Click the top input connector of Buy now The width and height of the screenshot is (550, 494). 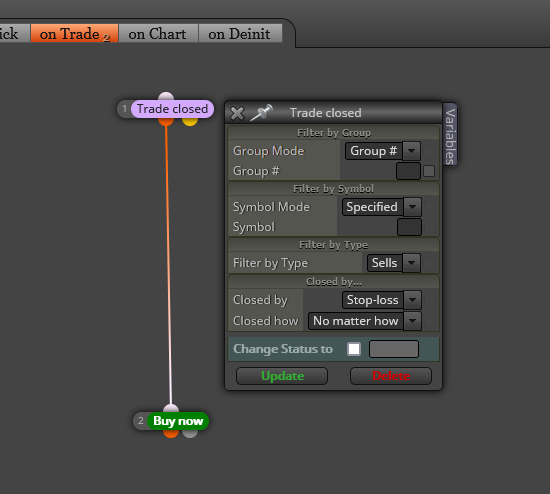click(171, 408)
